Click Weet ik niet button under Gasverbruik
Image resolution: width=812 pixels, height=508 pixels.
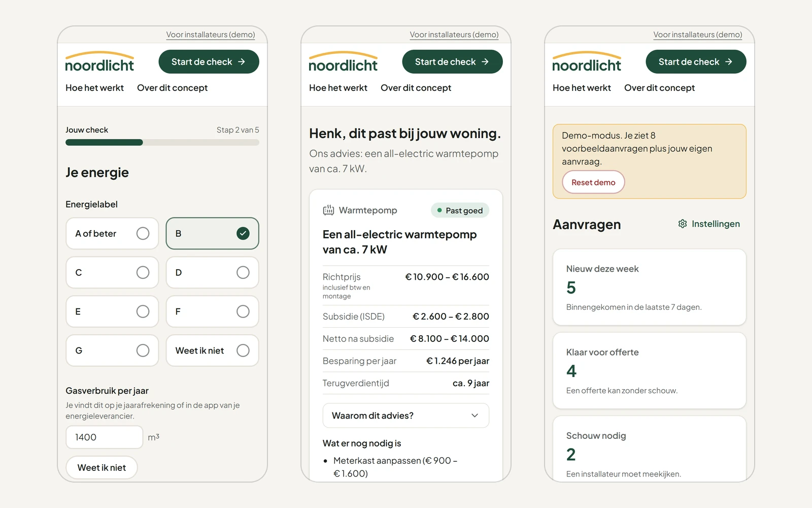101,468
